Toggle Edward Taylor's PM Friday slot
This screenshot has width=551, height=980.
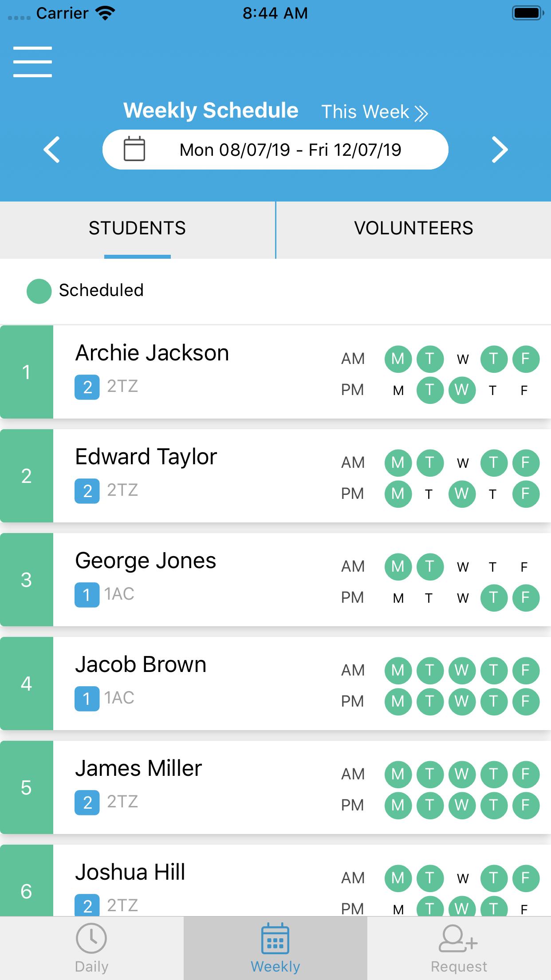point(526,494)
